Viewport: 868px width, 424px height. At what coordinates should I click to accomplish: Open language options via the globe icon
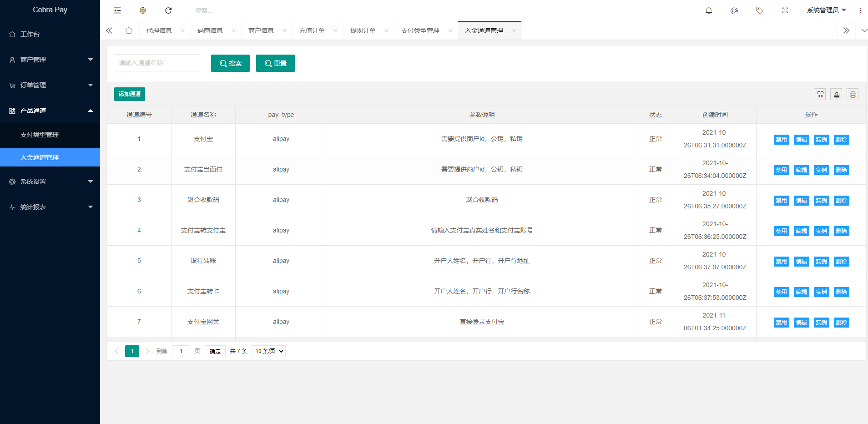tap(143, 10)
